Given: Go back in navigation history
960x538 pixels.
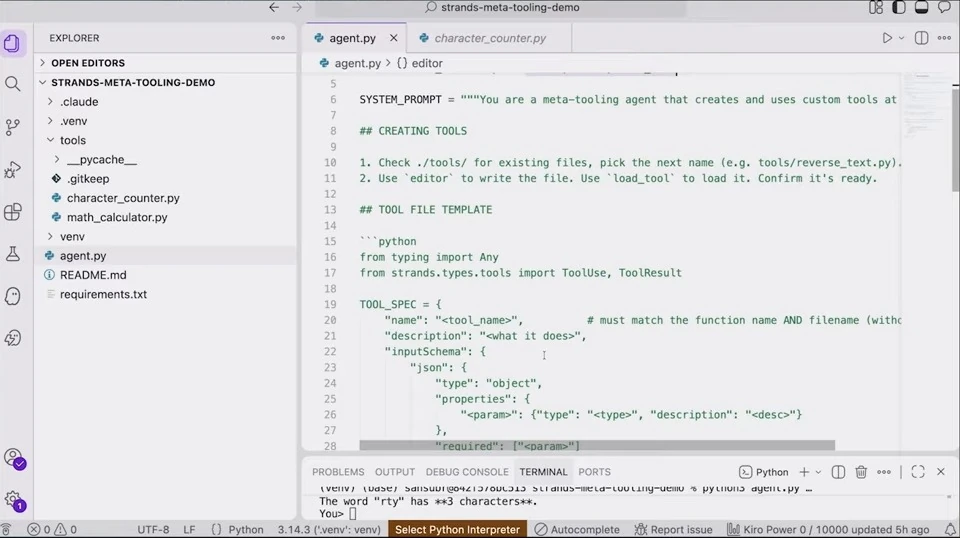Looking at the screenshot, I should [x=274, y=7].
